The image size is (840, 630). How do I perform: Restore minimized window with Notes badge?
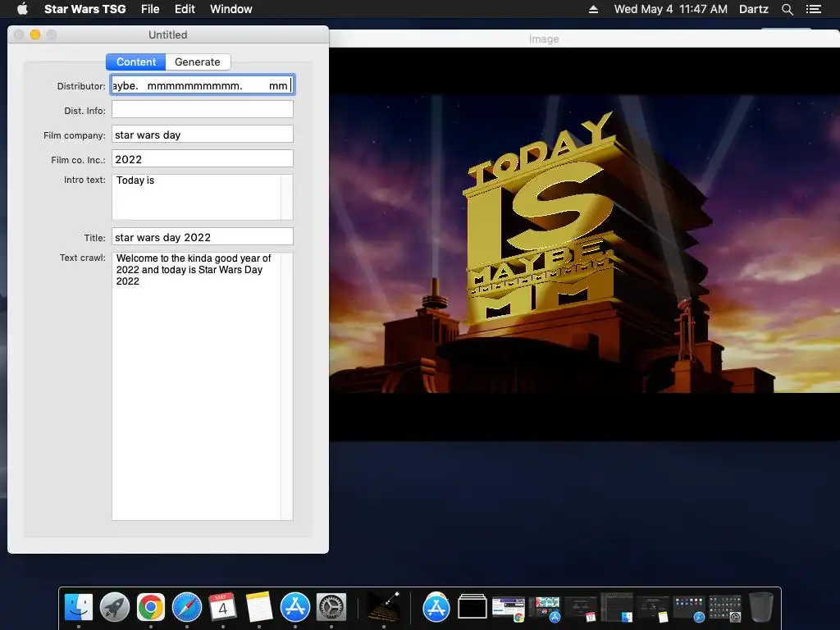652,609
